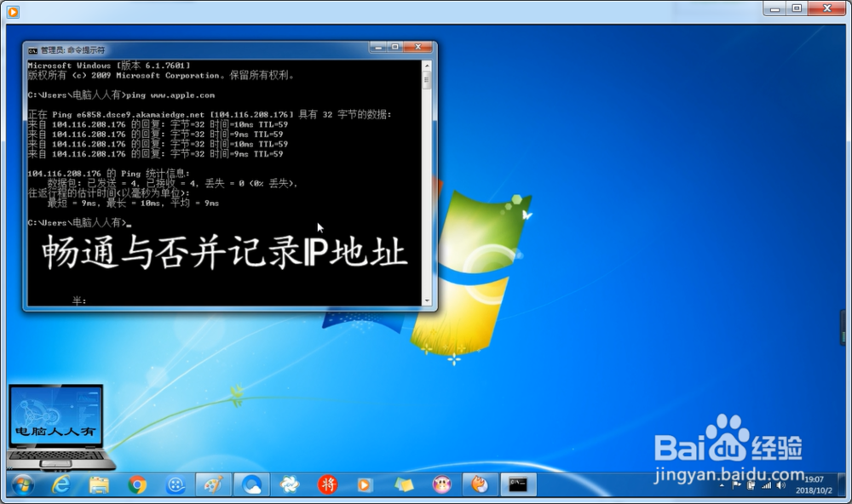Maximize the Command Prompt window

pyautogui.click(x=395, y=48)
